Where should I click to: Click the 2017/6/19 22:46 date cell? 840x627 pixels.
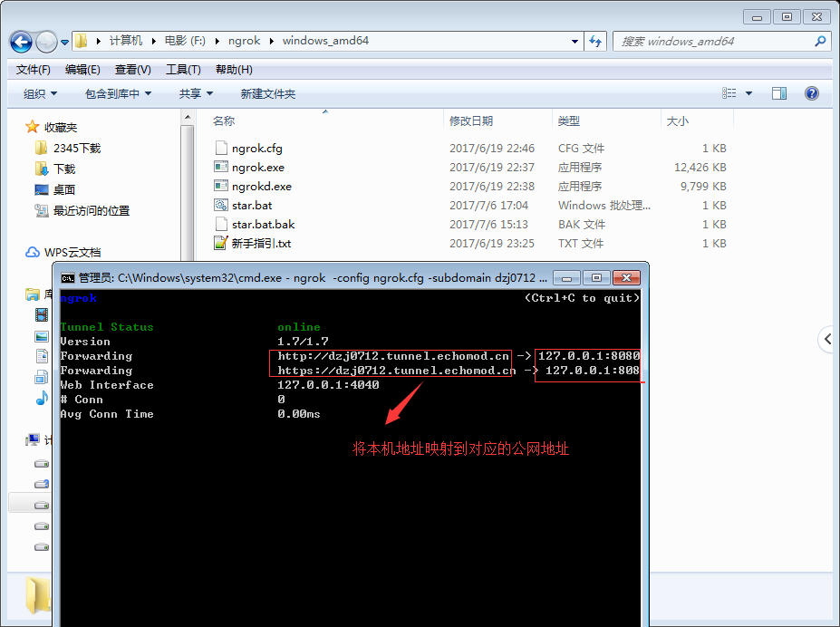click(x=492, y=149)
